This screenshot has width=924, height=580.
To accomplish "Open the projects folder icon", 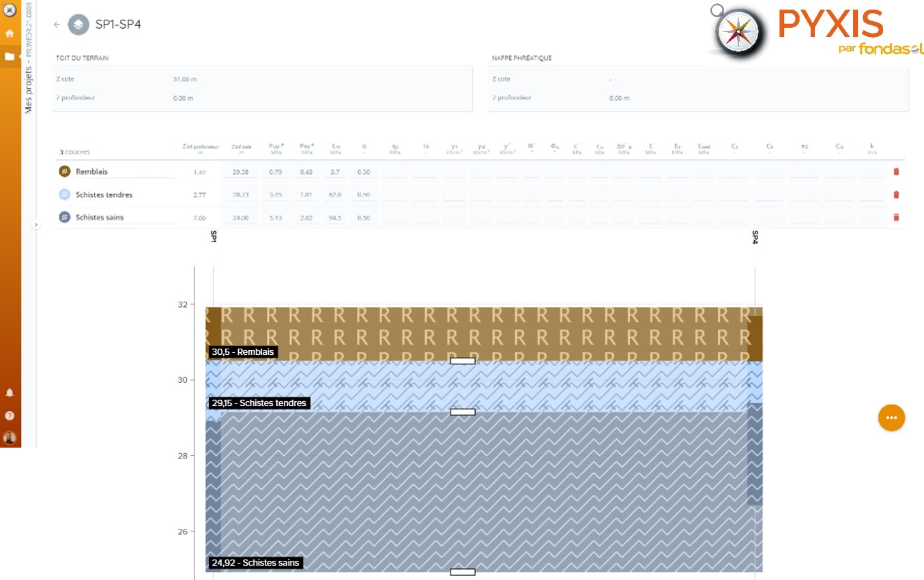I will pos(10,57).
